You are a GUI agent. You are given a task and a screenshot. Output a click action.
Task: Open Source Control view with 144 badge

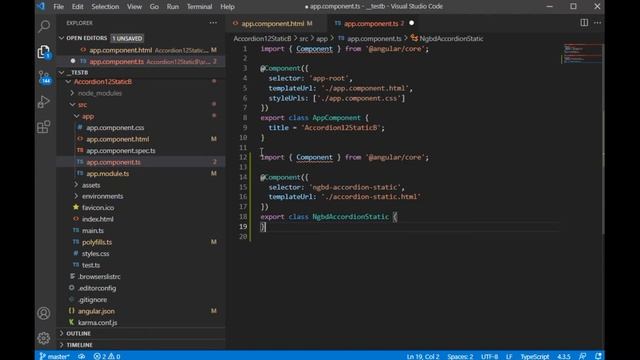(44, 77)
